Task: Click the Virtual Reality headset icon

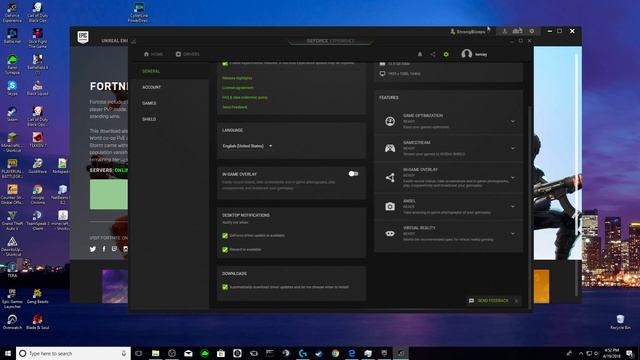Action: pyautogui.click(x=390, y=233)
